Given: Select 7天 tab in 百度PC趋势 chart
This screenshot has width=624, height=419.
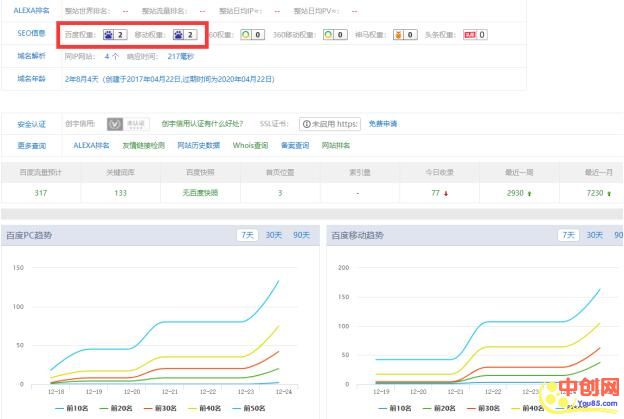Looking at the screenshot, I should (x=246, y=235).
